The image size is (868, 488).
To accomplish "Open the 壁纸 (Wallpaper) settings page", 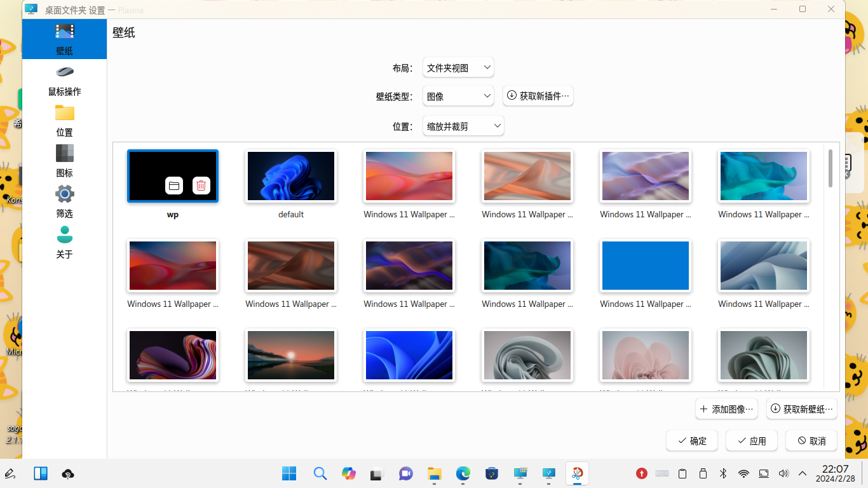I will click(x=64, y=39).
